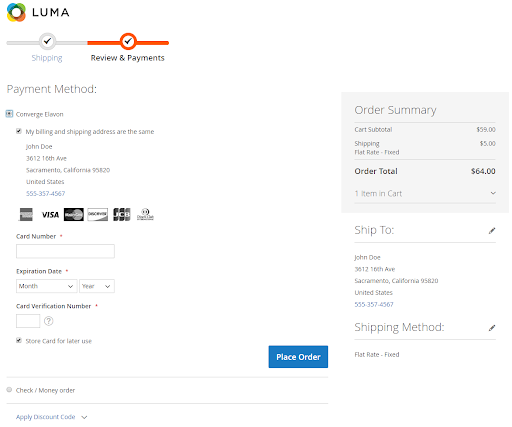This screenshot has height=427, width=512.
Task: Expand the 1 Item in Cart section
Action: 425,193
